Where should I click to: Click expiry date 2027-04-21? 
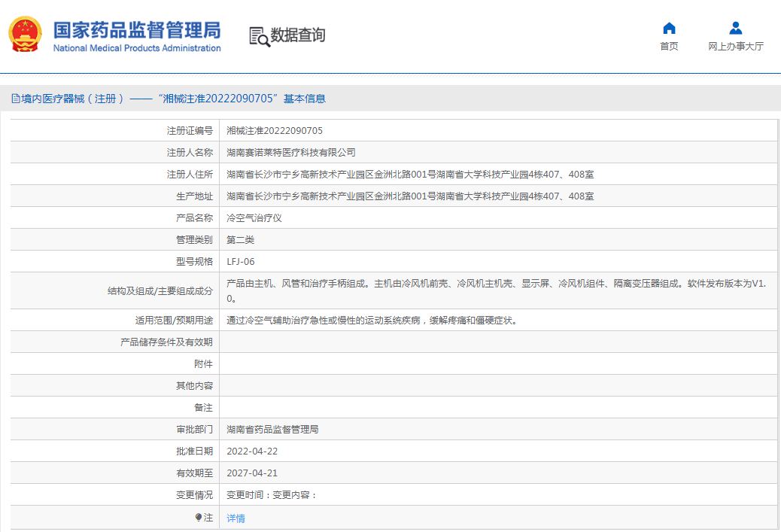[x=252, y=473]
